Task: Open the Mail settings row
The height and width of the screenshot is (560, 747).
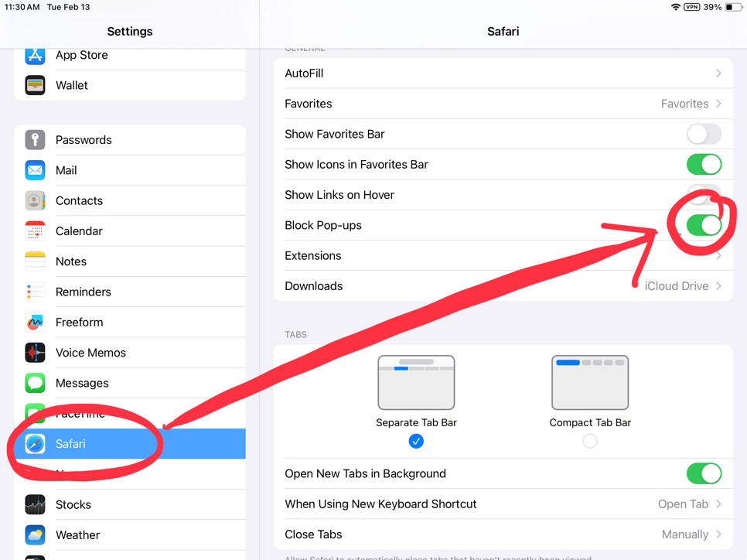Action: 130,170
